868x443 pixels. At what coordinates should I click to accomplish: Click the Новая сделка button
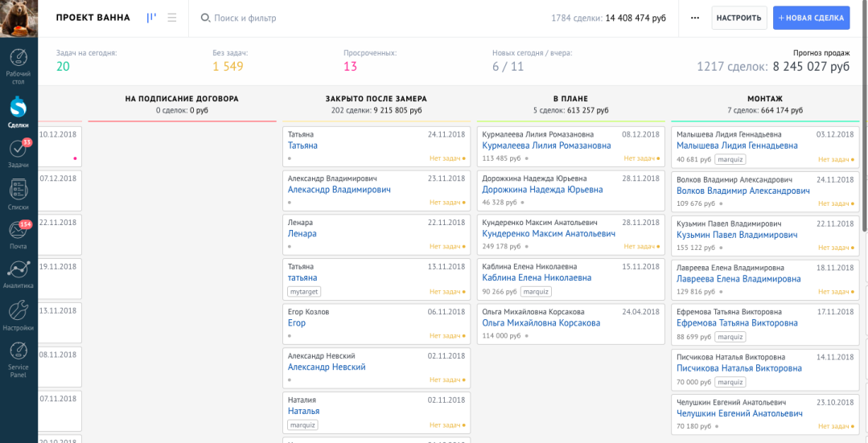(x=811, y=18)
